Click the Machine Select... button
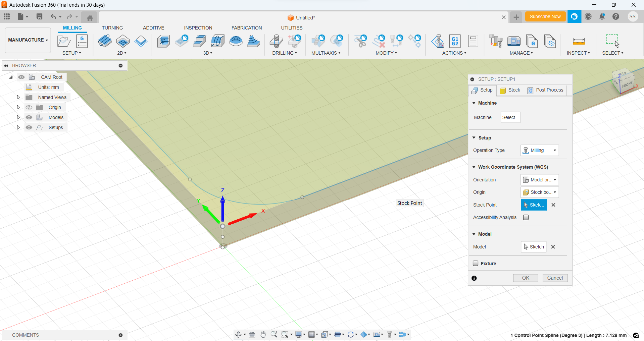 point(510,117)
